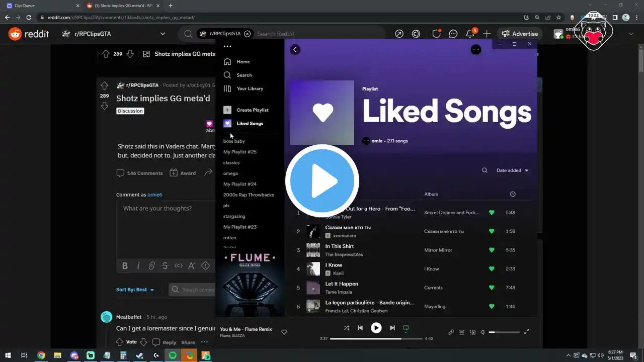Screen dimensions: 644x362
Task: Unlike the song Скажи мне кто ты
Action: pos(492,231)
